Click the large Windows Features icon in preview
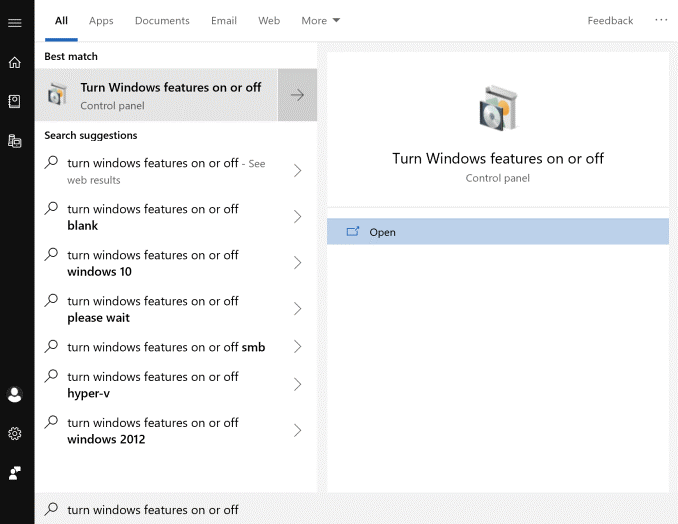This screenshot has height=524, width=678. [x=498, y=108]
